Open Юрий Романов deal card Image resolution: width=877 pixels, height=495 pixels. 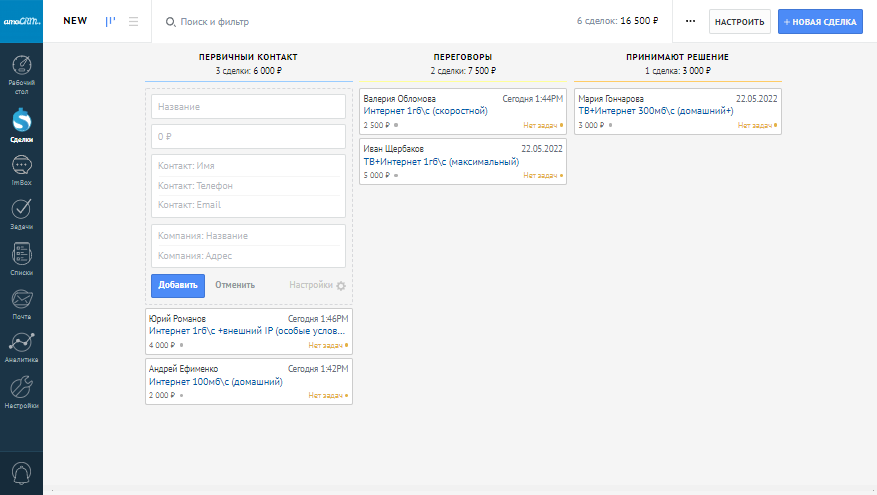248,330
